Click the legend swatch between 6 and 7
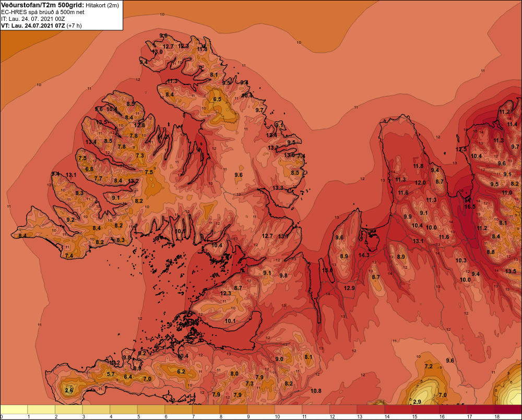Viewport: 522px width, 420px height. click(x=179, y=409)
